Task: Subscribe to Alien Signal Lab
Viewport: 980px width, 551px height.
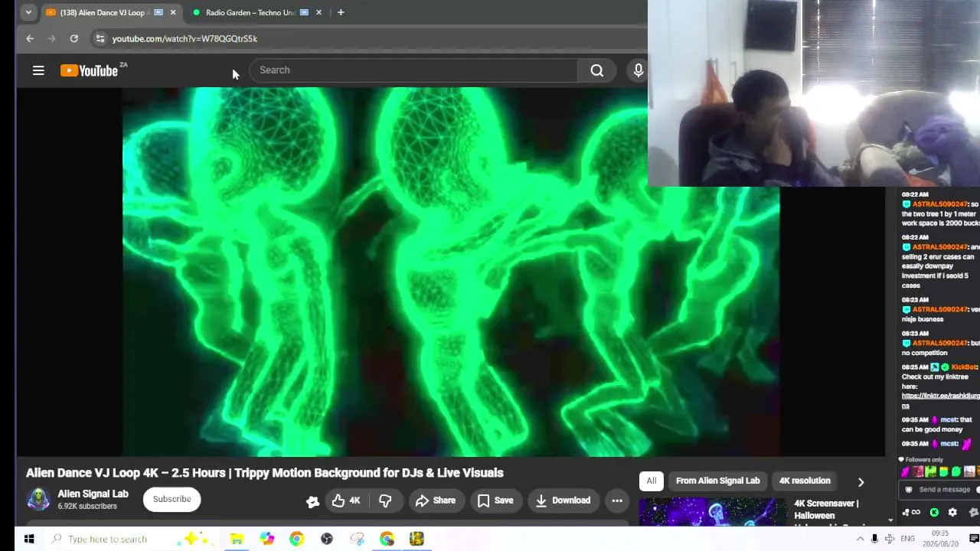Action: pyautogui.click(x=171, y=499)
